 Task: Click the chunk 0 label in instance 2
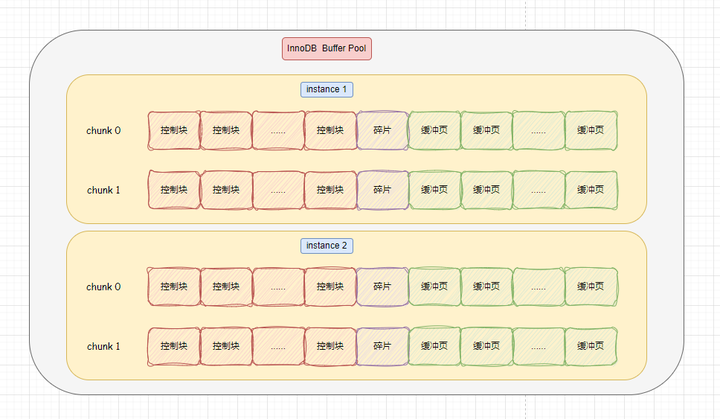pos(103,287)
